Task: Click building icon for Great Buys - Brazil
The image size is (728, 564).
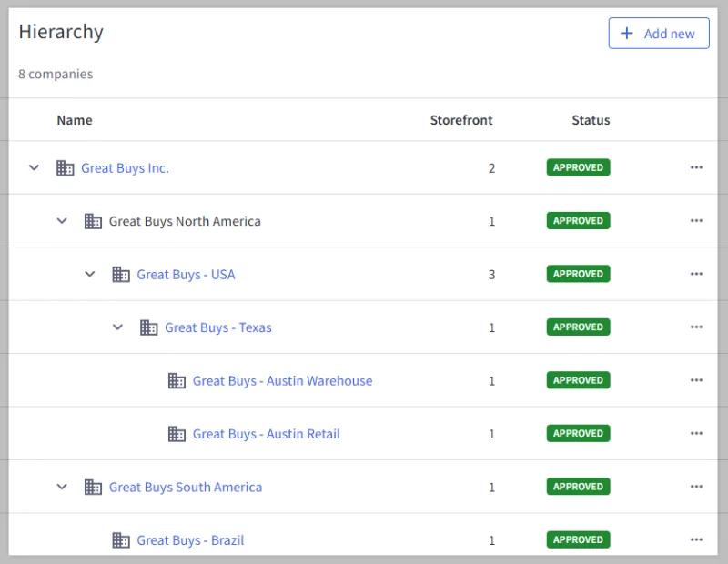Action: point(121,540)
